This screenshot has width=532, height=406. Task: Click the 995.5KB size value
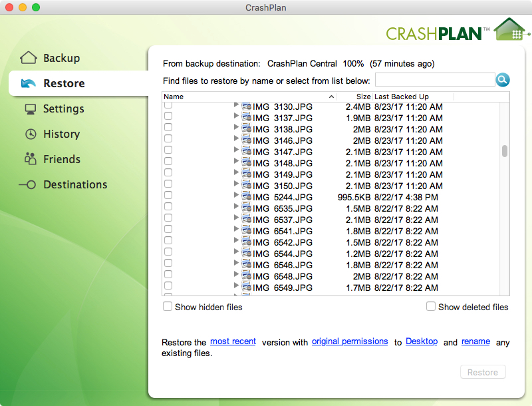(354, 197)
